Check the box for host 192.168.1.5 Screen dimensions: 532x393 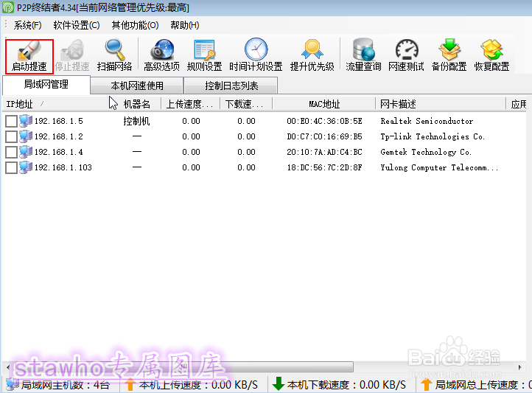coord(11,121)
